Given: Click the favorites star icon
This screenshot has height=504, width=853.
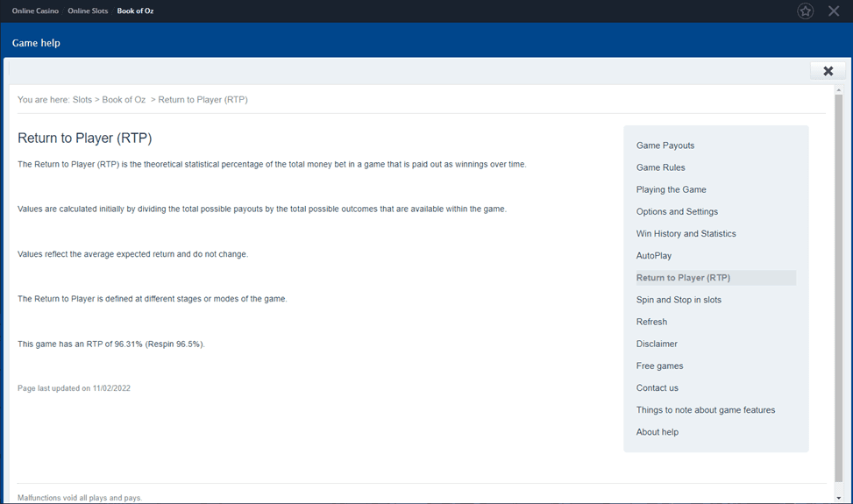Looking at the screenshot, I should (805, 11).
